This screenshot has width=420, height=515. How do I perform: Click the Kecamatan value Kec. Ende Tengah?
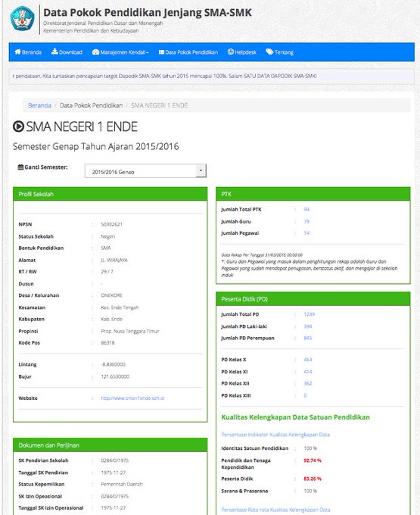120,307
